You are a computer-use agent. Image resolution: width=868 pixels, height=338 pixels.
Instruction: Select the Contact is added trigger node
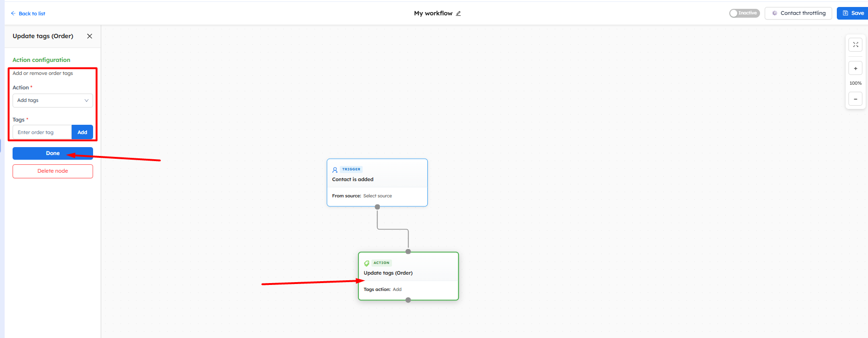tap(377, 179)
